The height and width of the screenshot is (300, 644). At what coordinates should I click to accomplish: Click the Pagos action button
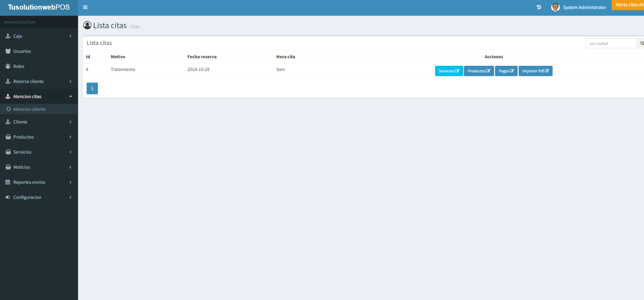(x=506, y=71)
